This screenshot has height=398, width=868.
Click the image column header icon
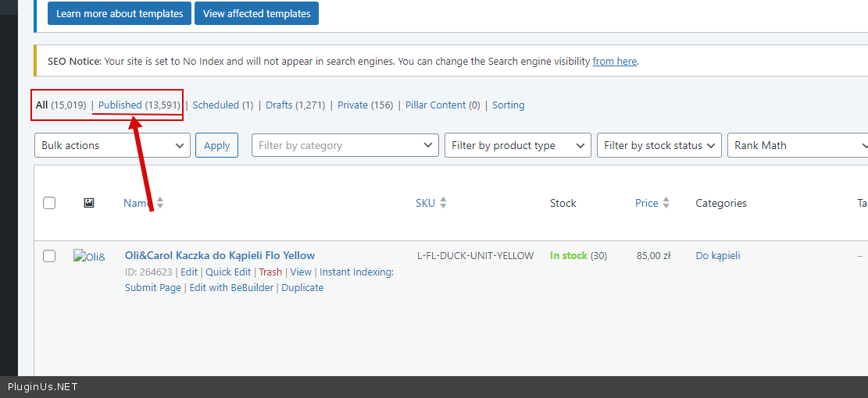pyautogui.click(x=89, y=203)
